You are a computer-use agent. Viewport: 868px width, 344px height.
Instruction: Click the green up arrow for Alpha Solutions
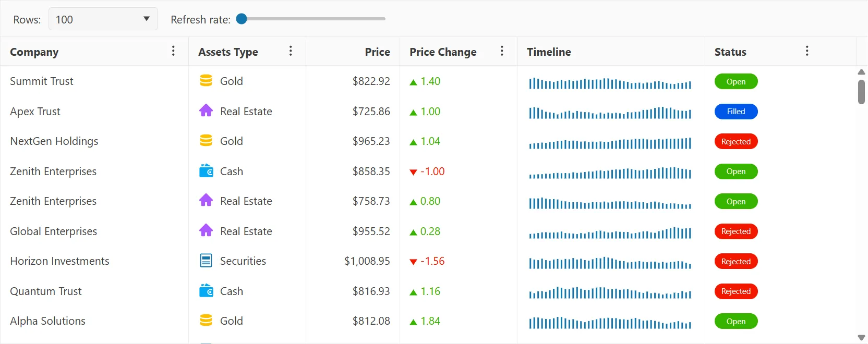[x=413, y=322]
